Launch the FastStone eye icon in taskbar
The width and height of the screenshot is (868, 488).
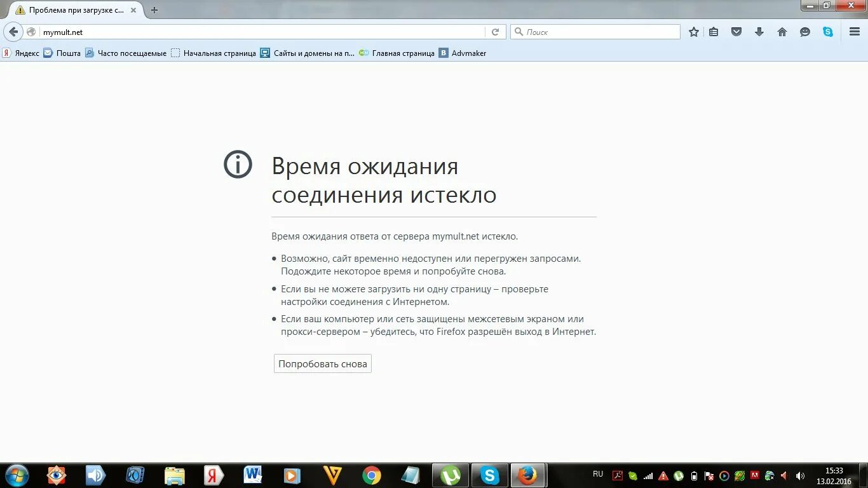pyautogui.click(x=57, y=475)
